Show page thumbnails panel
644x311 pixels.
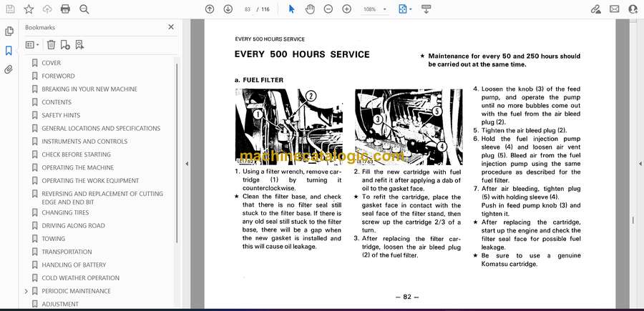(9, 31)
